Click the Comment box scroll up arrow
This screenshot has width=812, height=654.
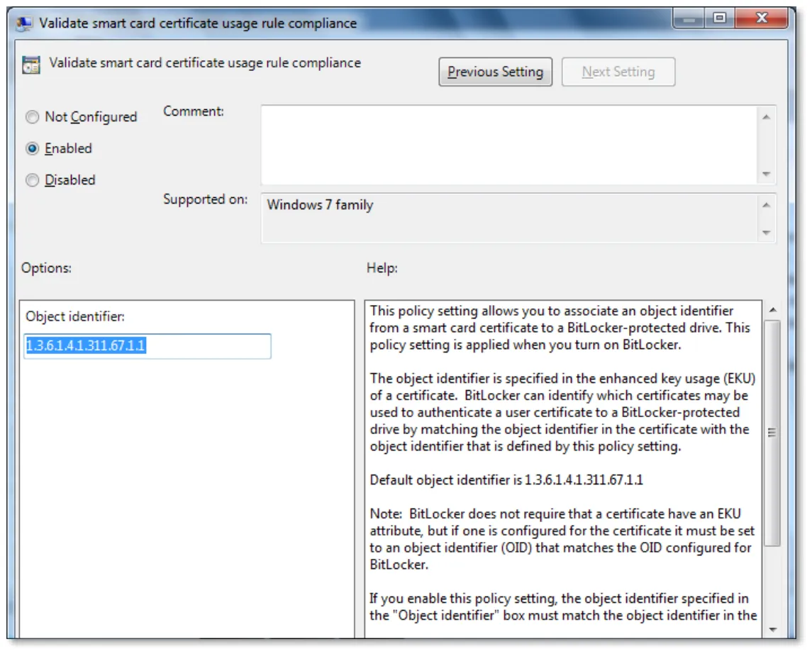point(767,117)
